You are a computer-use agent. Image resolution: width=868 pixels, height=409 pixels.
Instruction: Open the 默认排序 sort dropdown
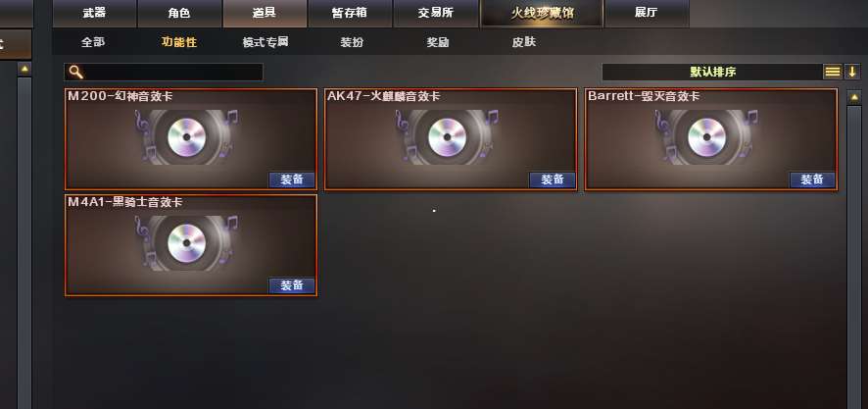pos(712,72)
